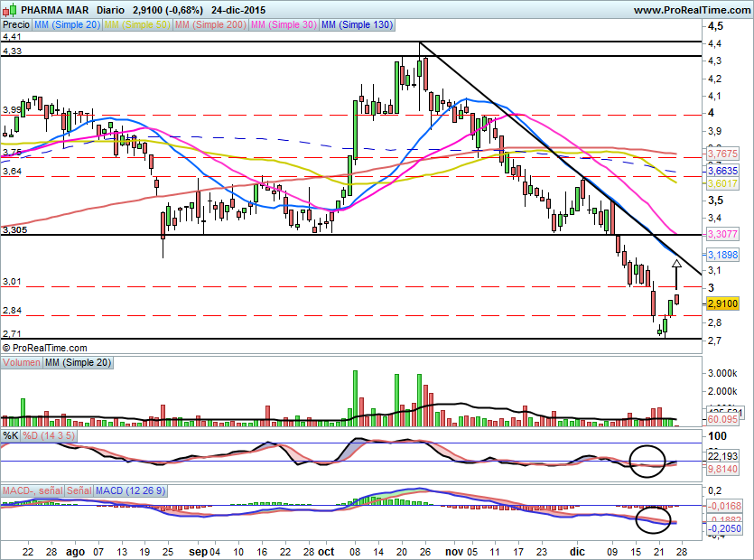Click the Señal line label
Screen dimensions: 754x560
(79, 490)
